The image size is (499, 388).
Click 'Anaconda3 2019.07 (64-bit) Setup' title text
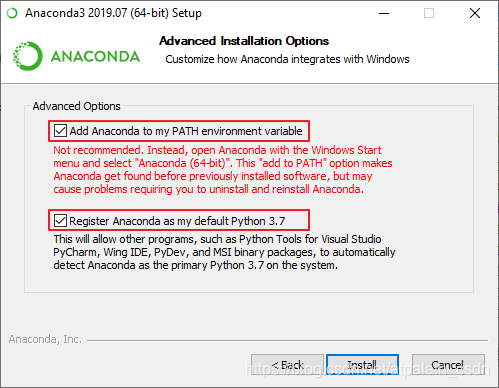pyautogui.click(x=113, y=13)
